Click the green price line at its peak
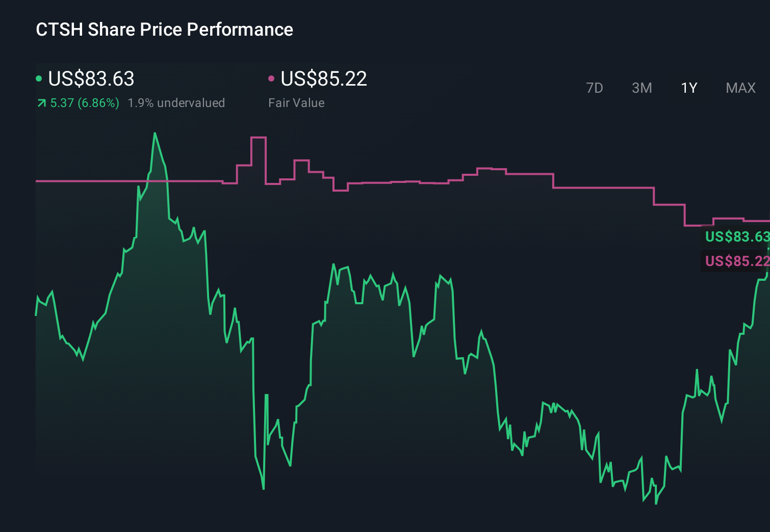This screenshot has height=532, width=770. [x=156, y=134]
